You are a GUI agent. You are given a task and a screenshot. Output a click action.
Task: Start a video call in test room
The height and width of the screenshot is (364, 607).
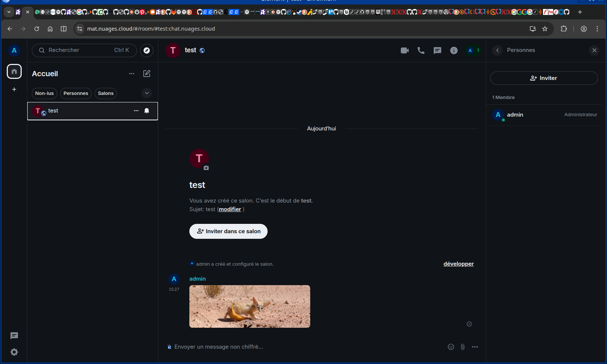[x=405, y=50]
